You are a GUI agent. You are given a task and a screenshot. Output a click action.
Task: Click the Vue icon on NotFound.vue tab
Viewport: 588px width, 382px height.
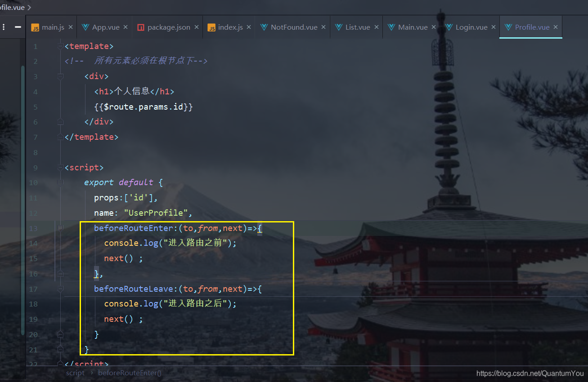[x=264, y=27]
